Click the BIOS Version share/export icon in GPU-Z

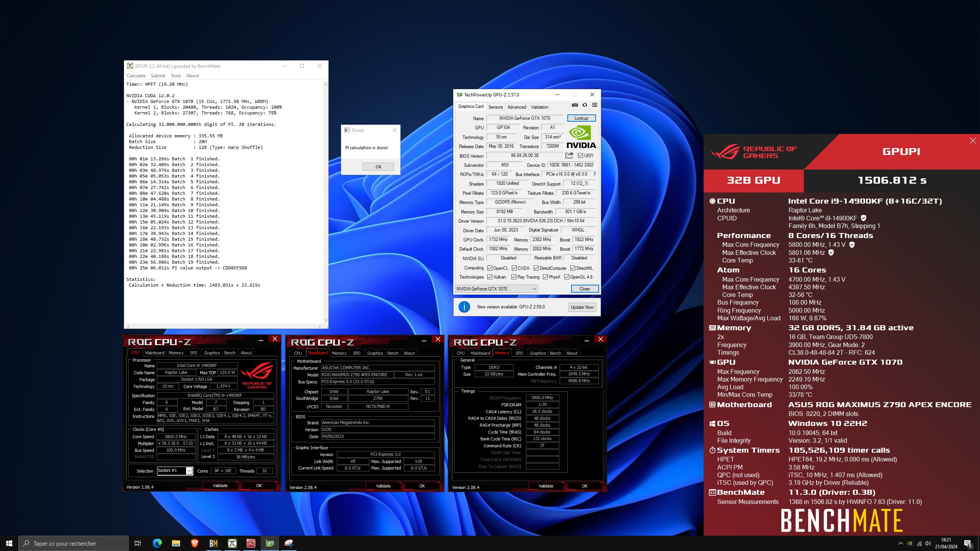coord(569,155)
